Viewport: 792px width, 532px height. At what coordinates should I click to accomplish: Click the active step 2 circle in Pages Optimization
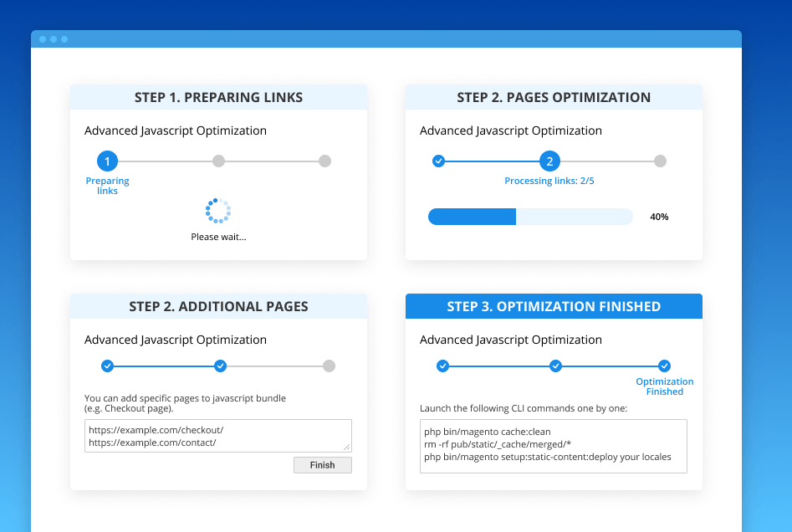click(549, 161)
